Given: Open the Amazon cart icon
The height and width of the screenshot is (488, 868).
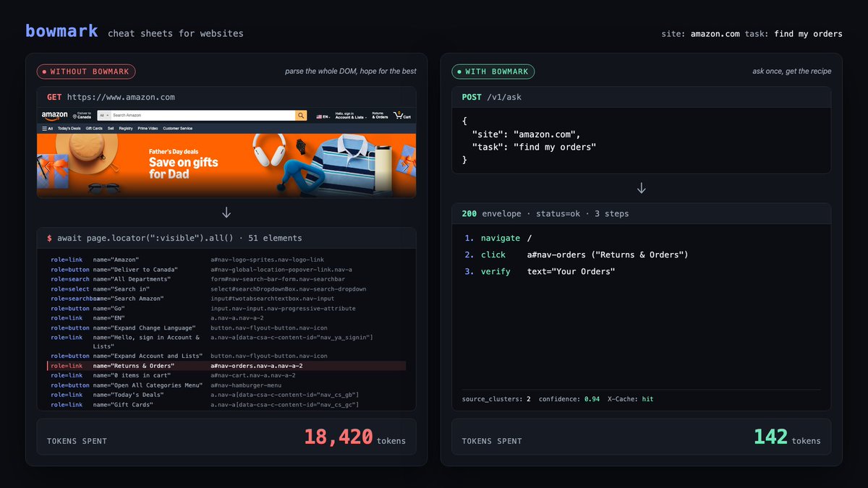Looking at the screenshot, I should click(401, 115).
